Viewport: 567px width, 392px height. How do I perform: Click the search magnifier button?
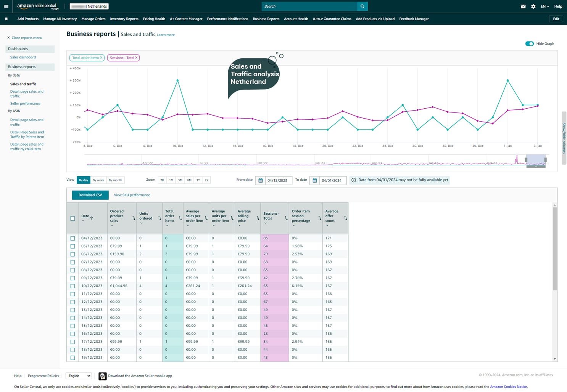362,6
